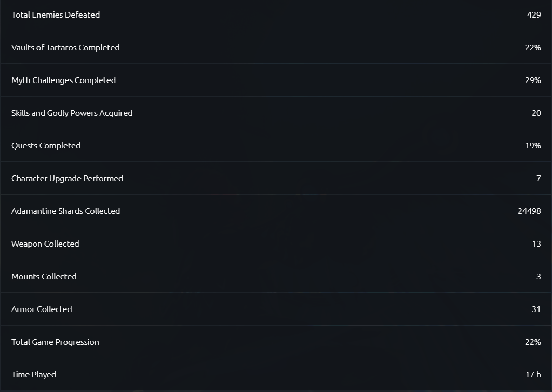Select the Weapon Collected row

pos(276,244)
